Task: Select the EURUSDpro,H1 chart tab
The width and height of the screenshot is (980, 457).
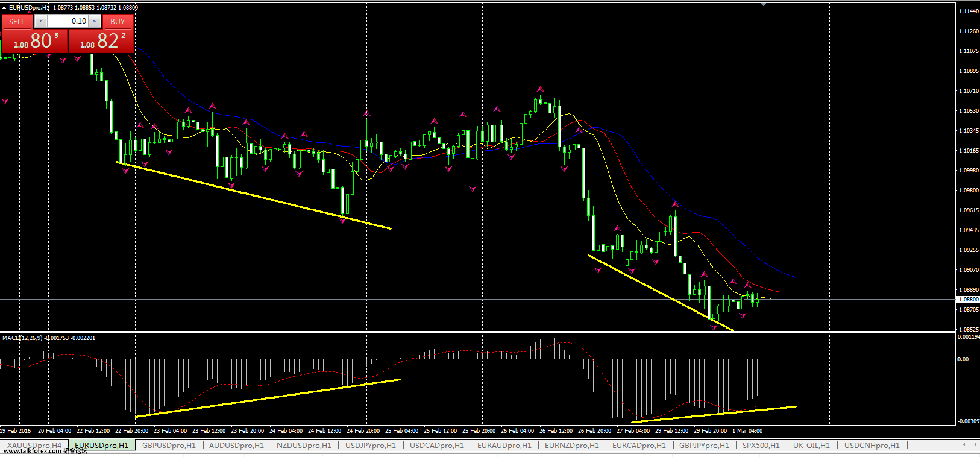Action: (101, 446)
